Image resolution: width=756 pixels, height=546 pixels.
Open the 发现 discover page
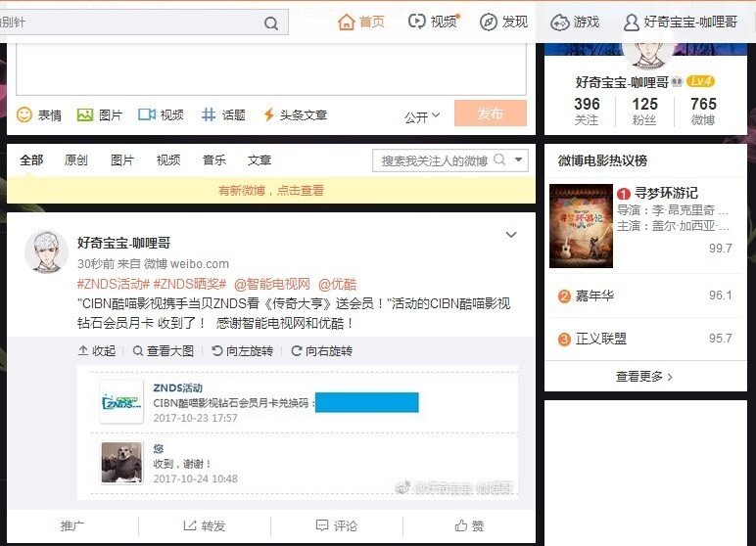504,22
